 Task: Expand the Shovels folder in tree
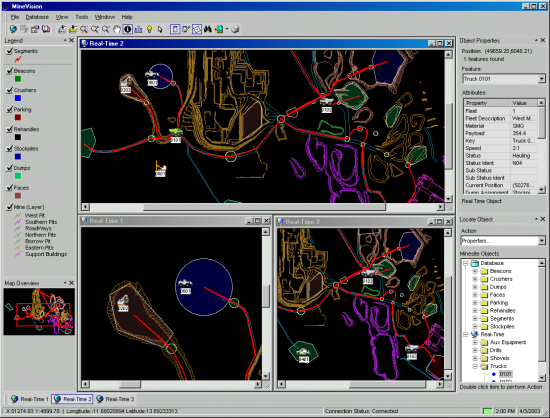coord(475,358)
